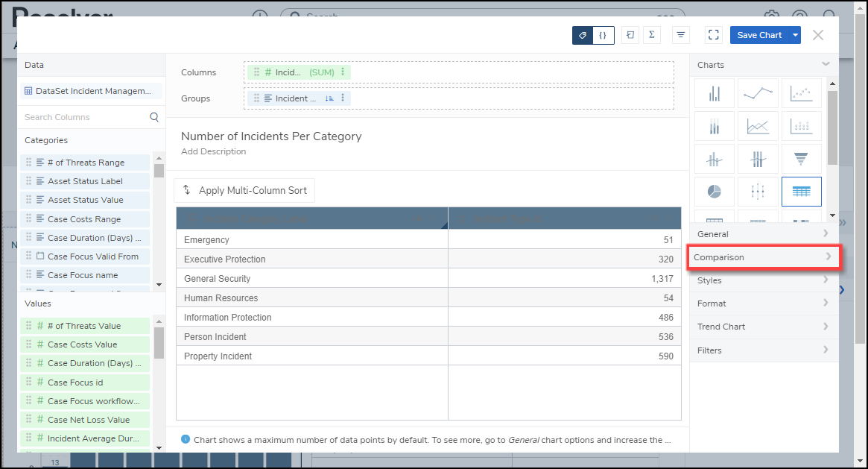Collapse the Charts panel chevron
This screenshot has height=469, width=868.
tap(826, 65)
